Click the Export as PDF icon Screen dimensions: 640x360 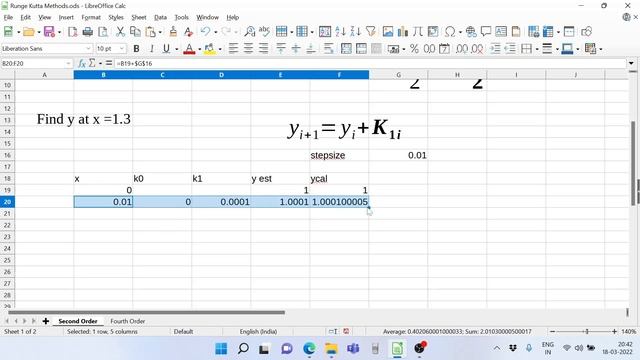tap(73, 31)
